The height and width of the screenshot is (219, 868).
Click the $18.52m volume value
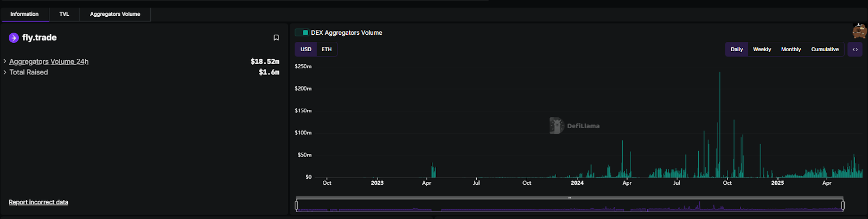[265, 61]
